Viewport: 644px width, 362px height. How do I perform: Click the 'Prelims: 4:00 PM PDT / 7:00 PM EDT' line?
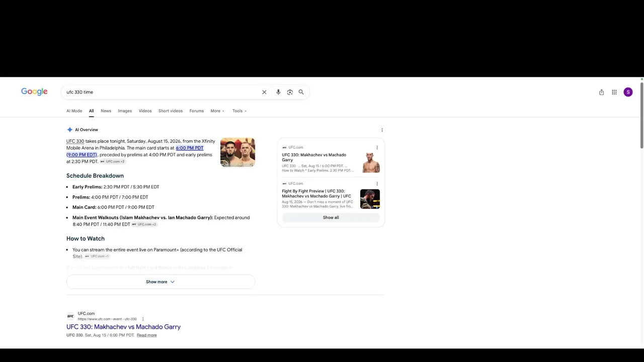pyautogui.click(x=110, y=197)
